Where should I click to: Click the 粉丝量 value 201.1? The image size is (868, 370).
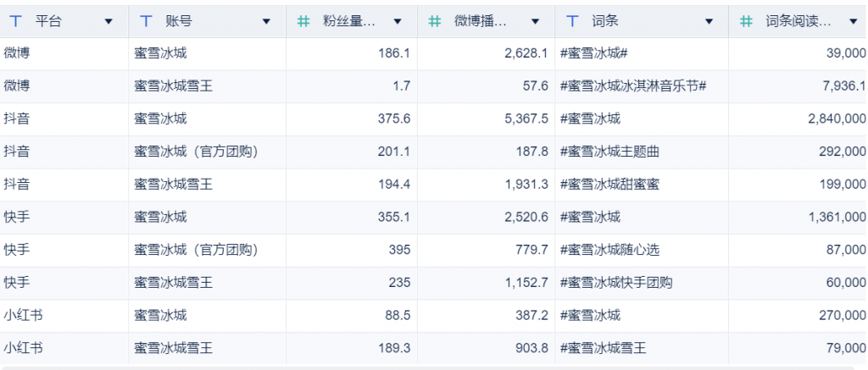(394, 152)
